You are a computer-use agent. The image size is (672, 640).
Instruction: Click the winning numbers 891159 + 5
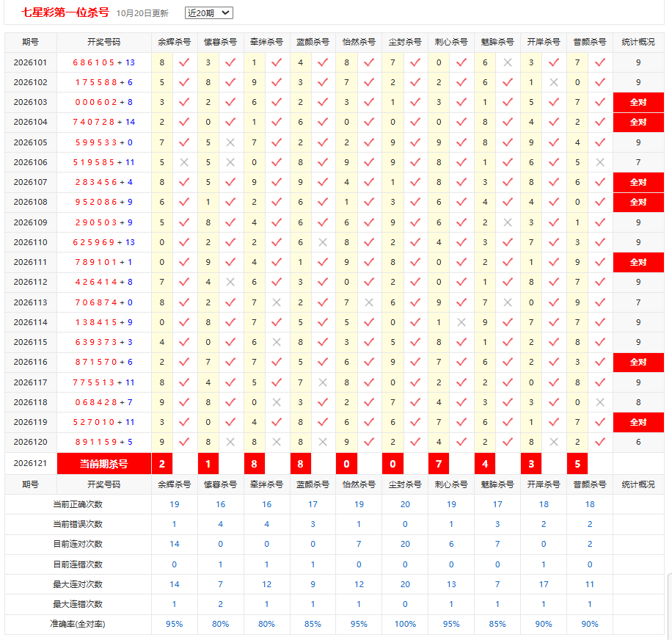tap(103, 442)
